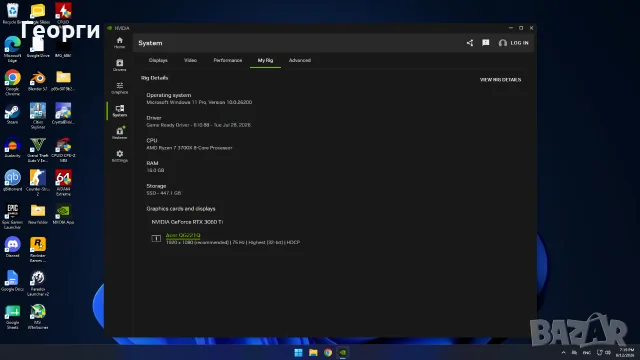
Task: Select the CPUID CPU-Z desktop icon
Action: [63, 150]
